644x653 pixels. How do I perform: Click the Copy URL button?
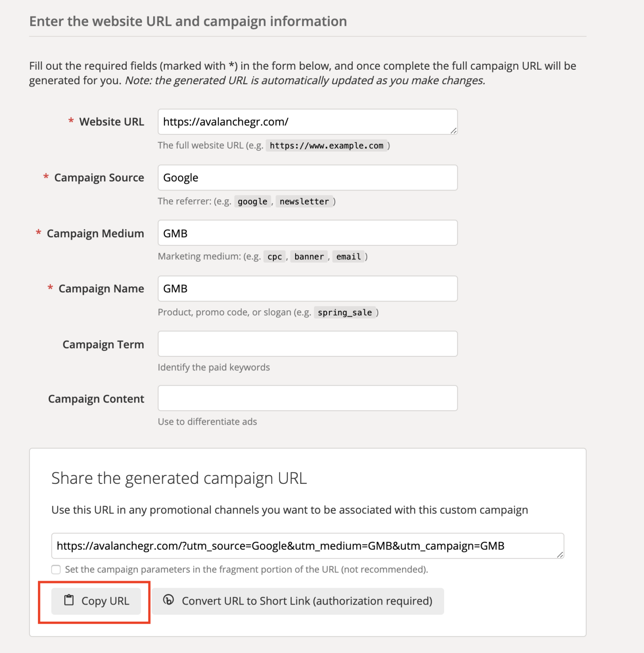coord(96,601)
